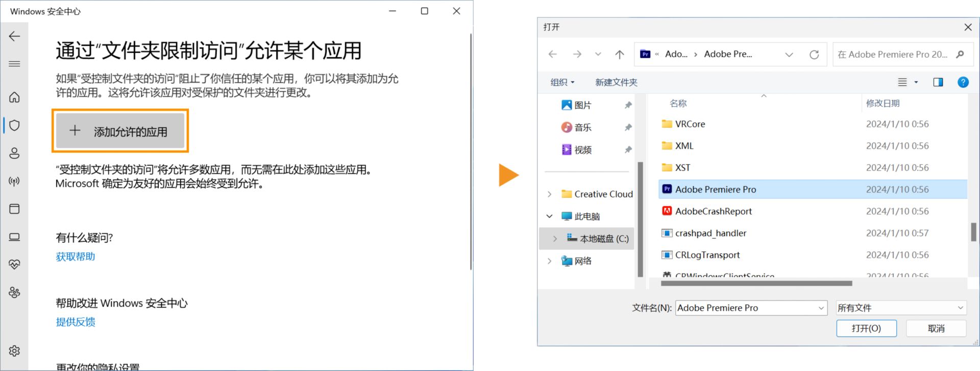Click the 打开(O) button
This screenshot has width=980, height=371.
(866, 328)
